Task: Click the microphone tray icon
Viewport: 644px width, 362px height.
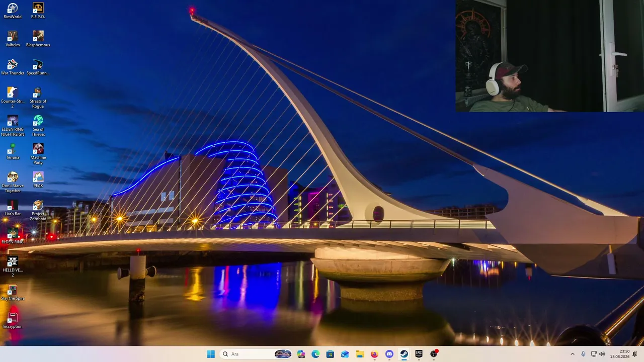Action: (x=583, y=354)
